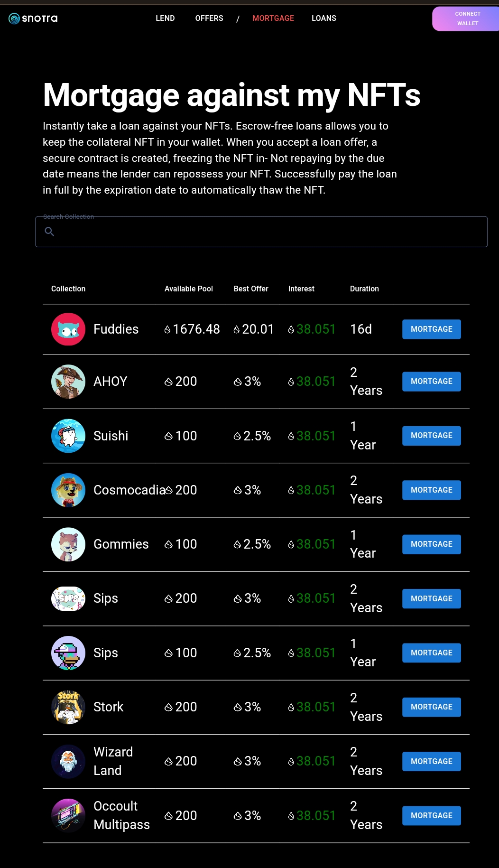Open the LEND section

pyautogui.click(x=165, y=18)
